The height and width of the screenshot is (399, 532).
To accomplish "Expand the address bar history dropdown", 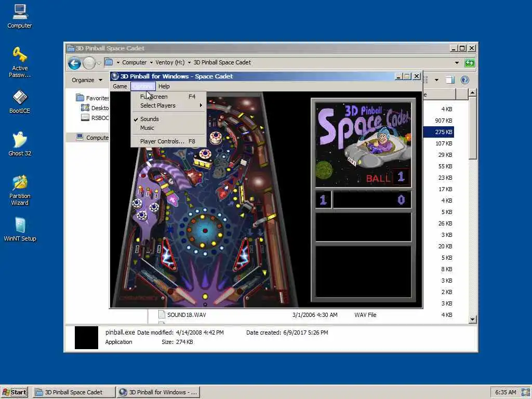I will pyautogui.click(x=457, y=63).
